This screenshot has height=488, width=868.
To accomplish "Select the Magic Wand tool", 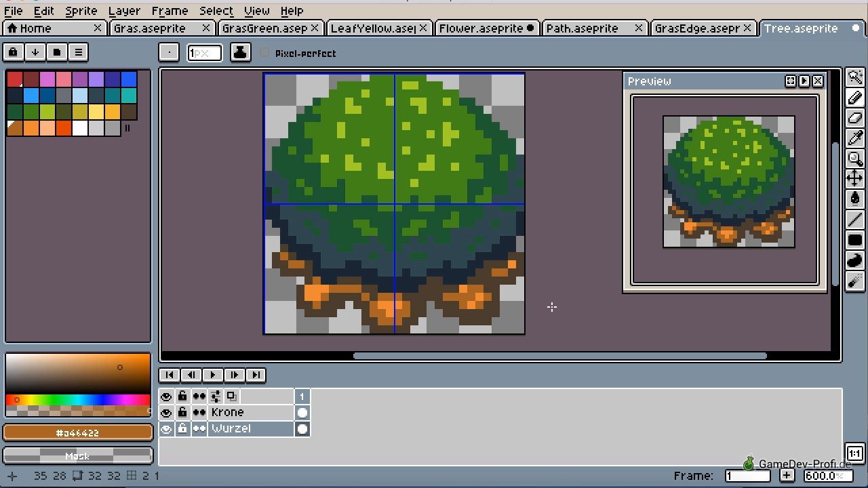I will click(854, 77).
